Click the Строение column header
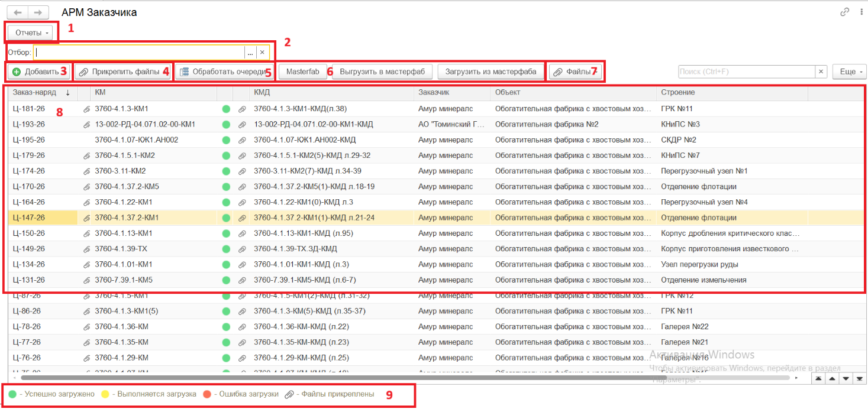 coord(732,92)
